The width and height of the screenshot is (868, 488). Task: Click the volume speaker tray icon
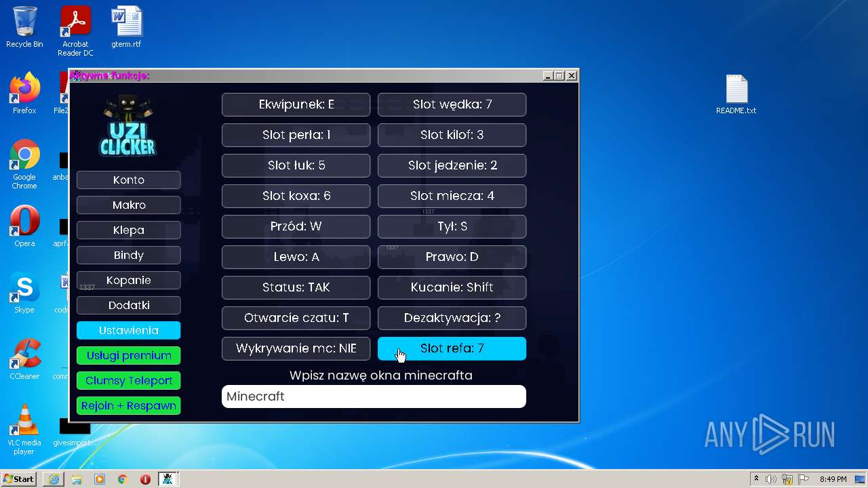pyautogui.click(x=771, y=479)
